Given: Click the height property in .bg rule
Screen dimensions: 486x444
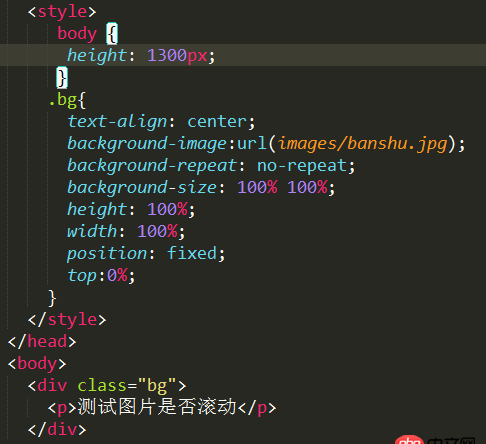Looking at the screenshot, I should click(x=97, y=210).
